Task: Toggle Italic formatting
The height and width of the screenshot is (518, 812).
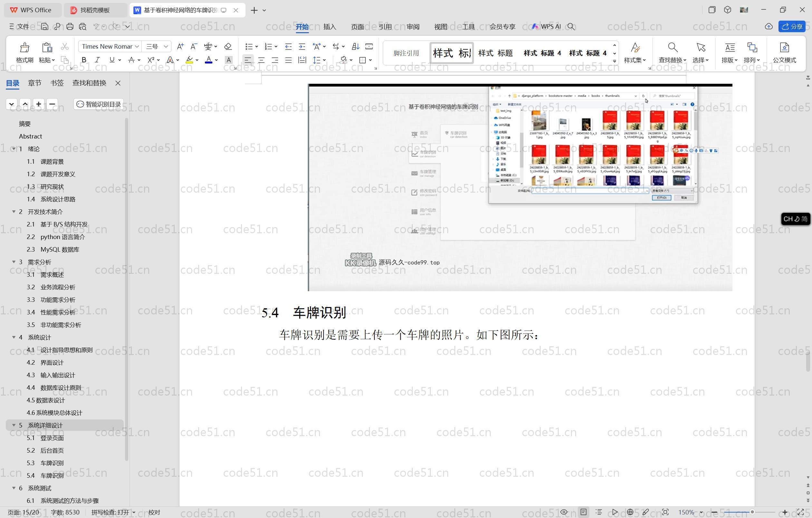Action: pos(97,60)
